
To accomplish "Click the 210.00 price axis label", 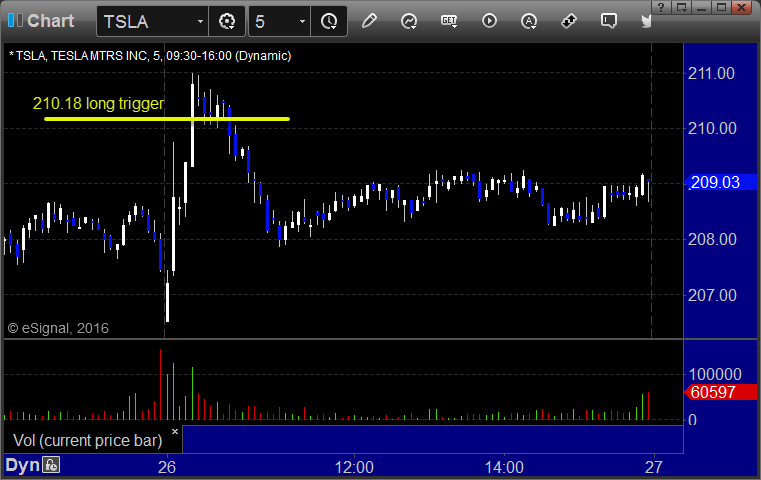I will [712, 129].
